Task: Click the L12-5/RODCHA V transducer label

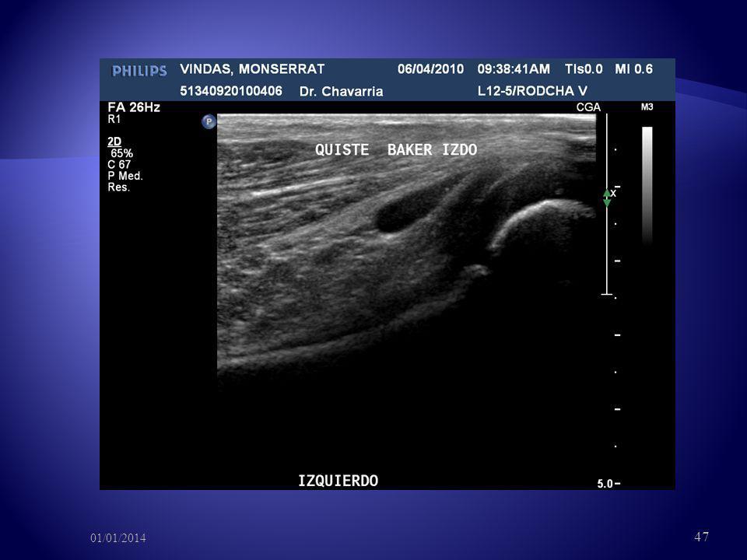Action: click(532, 91)
